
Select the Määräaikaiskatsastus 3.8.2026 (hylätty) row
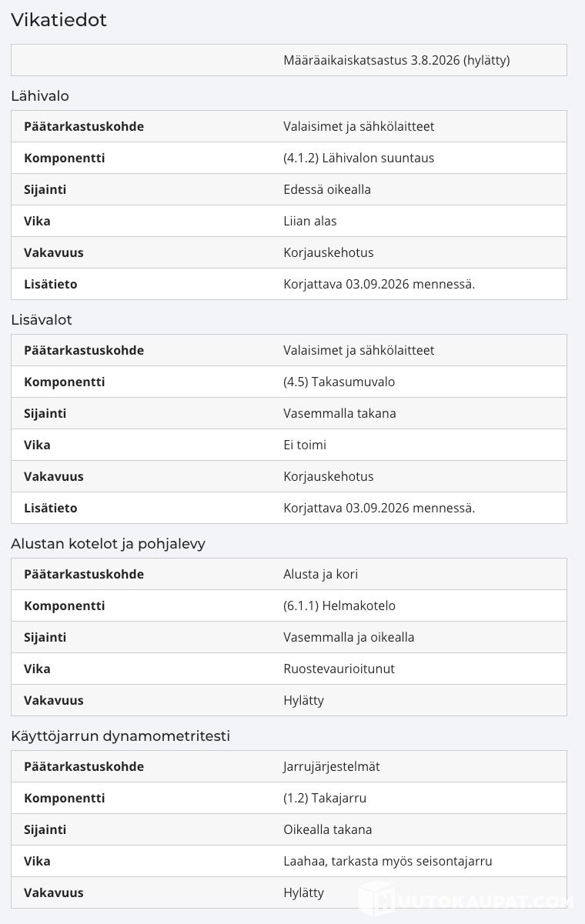point(289,60)
